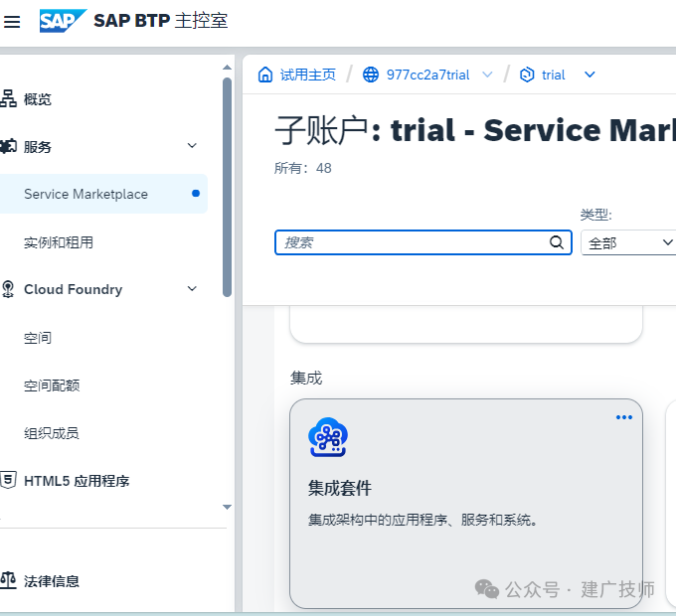
Task: Go to 试用主页 breadcrumb link
Action: click(308, 75)
